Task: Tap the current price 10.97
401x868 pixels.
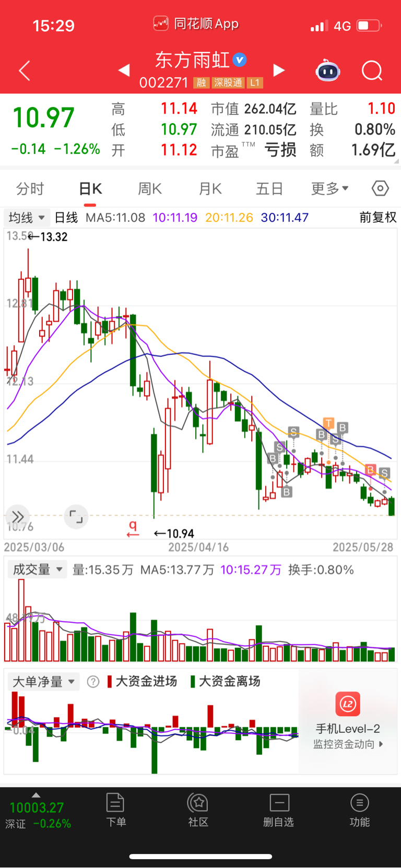Action: pos(43,117)
